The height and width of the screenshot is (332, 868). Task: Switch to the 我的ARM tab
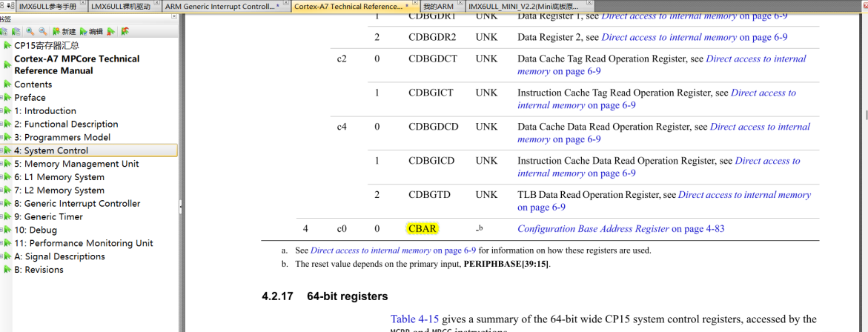[x=443, y=7]
